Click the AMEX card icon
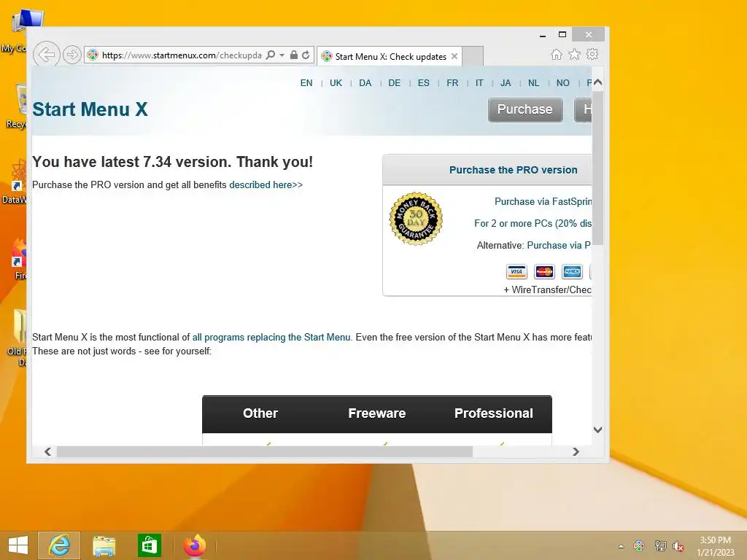The width and height of the screenshot is (747, 560). (572, 272)
